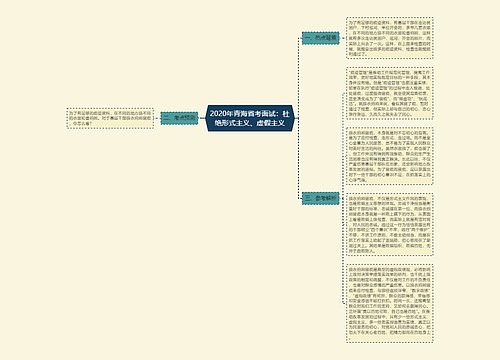This screenshot has height=360, width=500.
Task: Click the dotted connector between 考点预测 and central topic
Action: 201,118
